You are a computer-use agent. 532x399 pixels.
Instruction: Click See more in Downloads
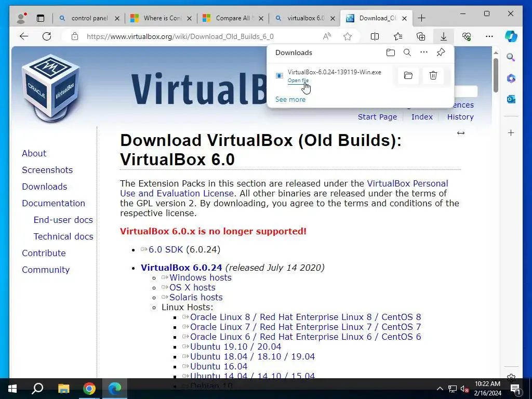[290, 99]
